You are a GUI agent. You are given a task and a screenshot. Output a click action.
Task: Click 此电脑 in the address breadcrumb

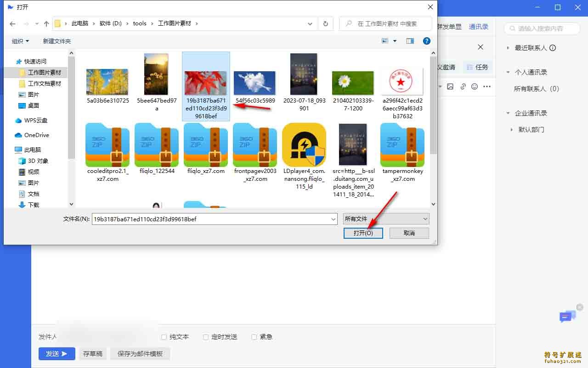point(80,23)
